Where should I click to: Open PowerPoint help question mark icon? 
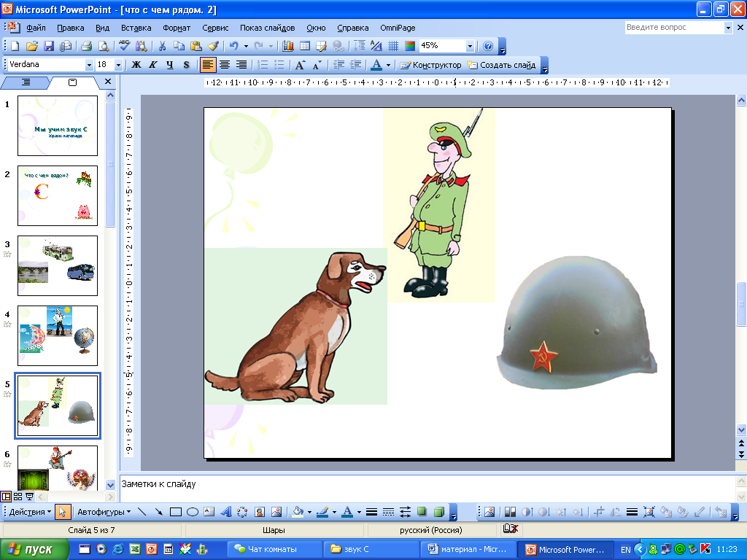[x=488, y=46]
